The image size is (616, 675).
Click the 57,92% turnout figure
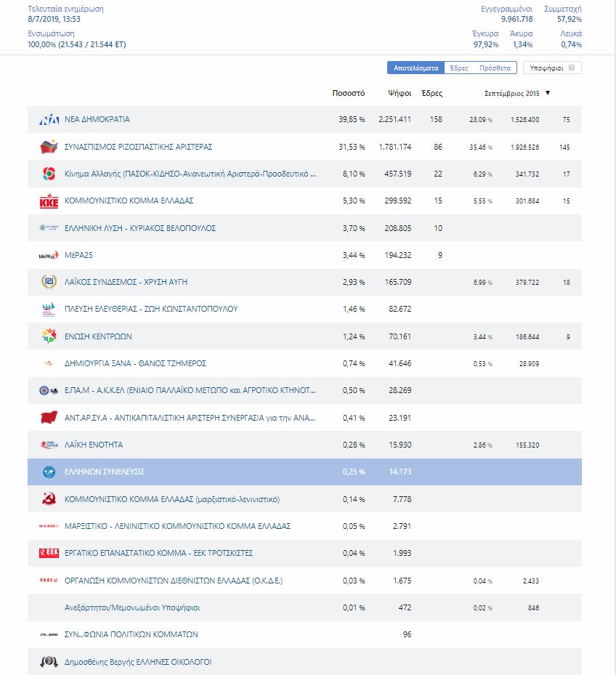[569, 19]
